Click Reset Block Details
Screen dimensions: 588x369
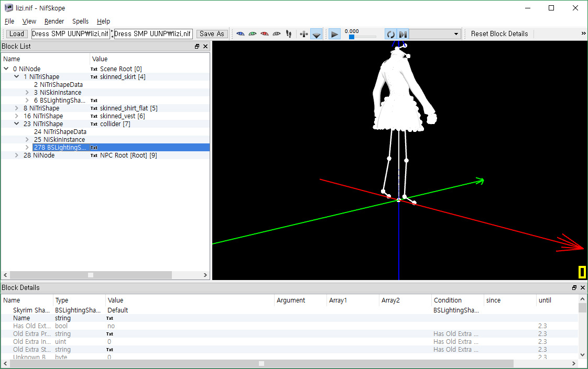pyautogui.click(x=499, y=33)
